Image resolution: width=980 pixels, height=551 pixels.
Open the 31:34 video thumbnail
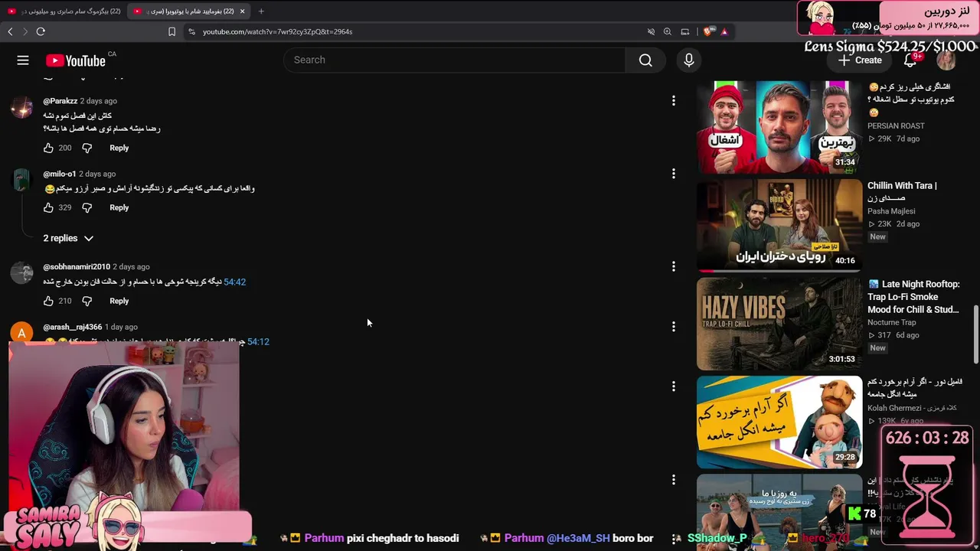point(779,126)
